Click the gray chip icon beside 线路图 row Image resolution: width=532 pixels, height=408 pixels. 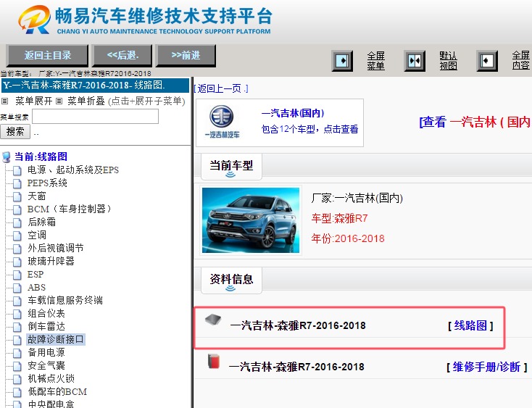[213, 320]
